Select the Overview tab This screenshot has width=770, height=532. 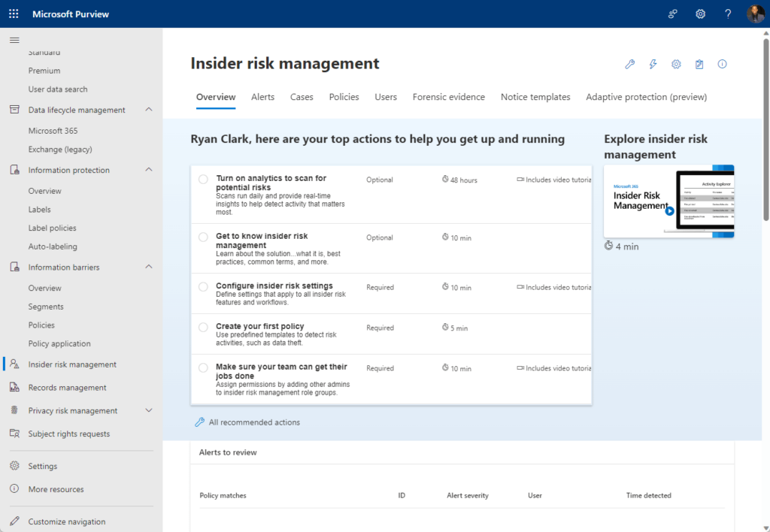[x=216, y=97]
